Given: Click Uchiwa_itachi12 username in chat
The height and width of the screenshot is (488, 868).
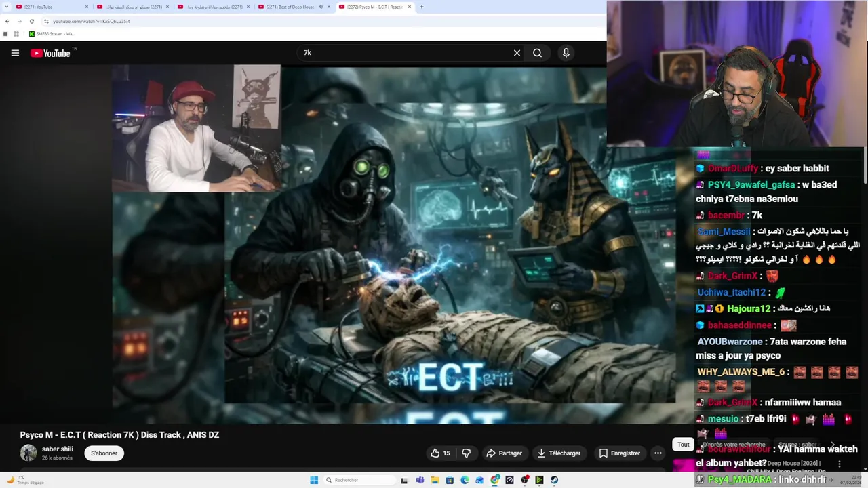Looking at the screenshot, I should coord(732,293).
